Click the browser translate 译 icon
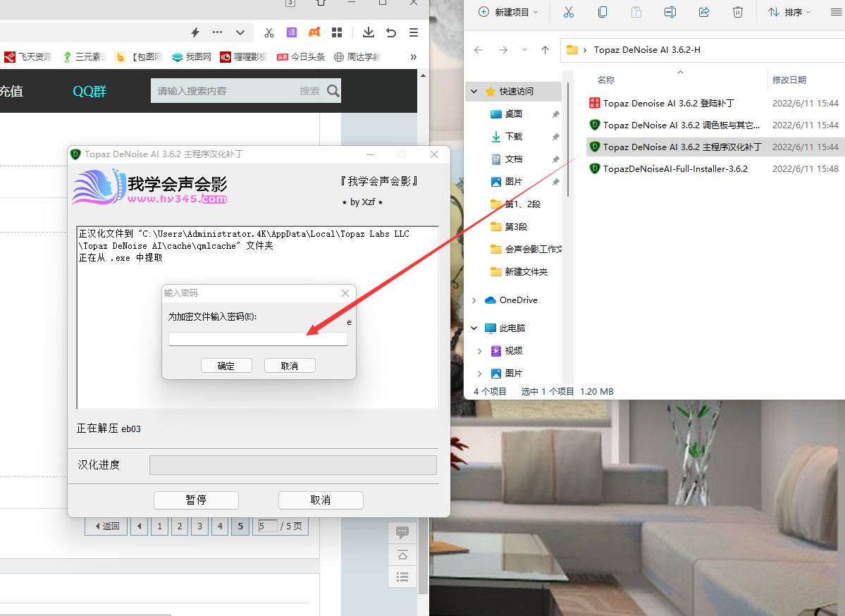Viewport: 845px width, 616px height. (x=292, y=33)
